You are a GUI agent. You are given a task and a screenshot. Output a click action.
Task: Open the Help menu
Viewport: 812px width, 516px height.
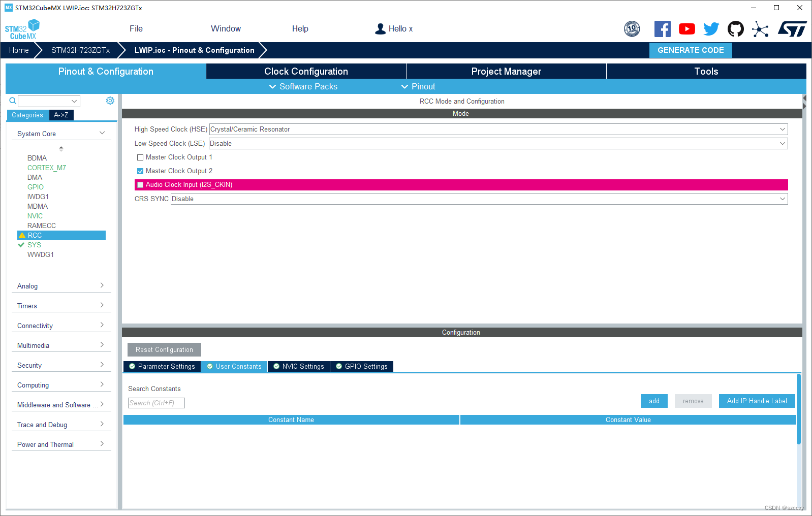[x=300, y=29]
